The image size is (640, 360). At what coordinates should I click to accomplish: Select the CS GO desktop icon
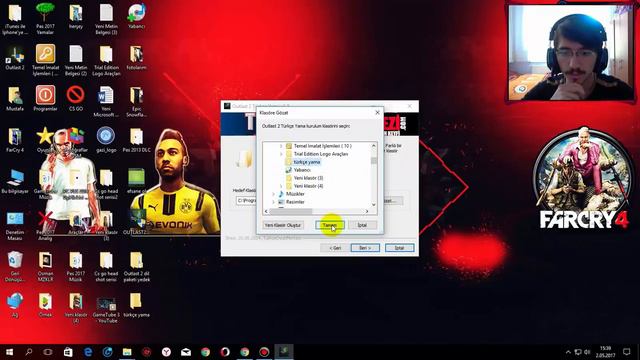coord(76,98)
